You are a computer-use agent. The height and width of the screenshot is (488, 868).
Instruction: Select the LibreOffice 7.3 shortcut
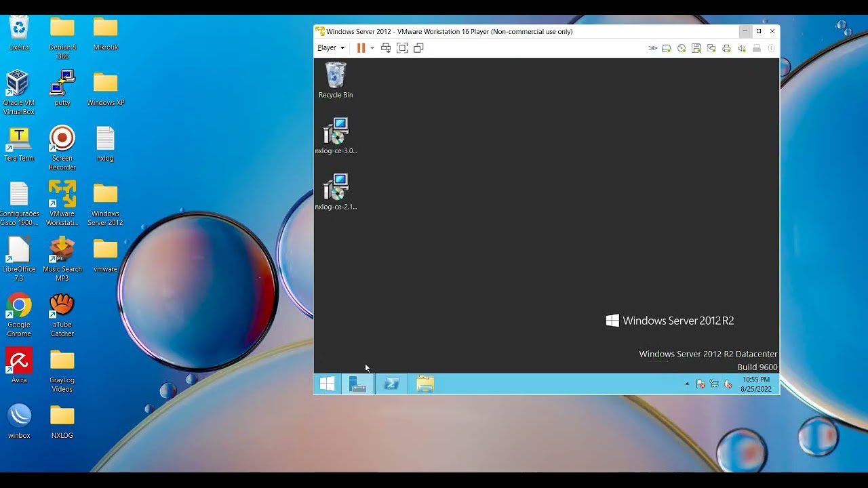[19, 260]
